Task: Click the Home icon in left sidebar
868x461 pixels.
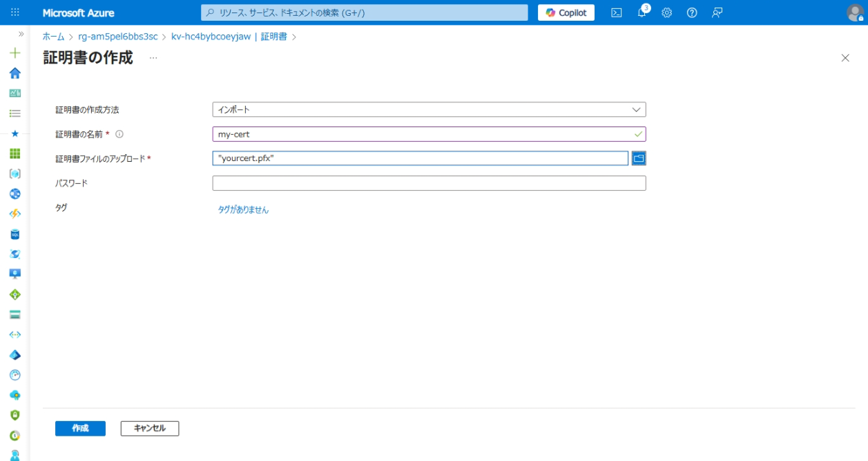Action: pyautogui.click(x=15, y=73)
